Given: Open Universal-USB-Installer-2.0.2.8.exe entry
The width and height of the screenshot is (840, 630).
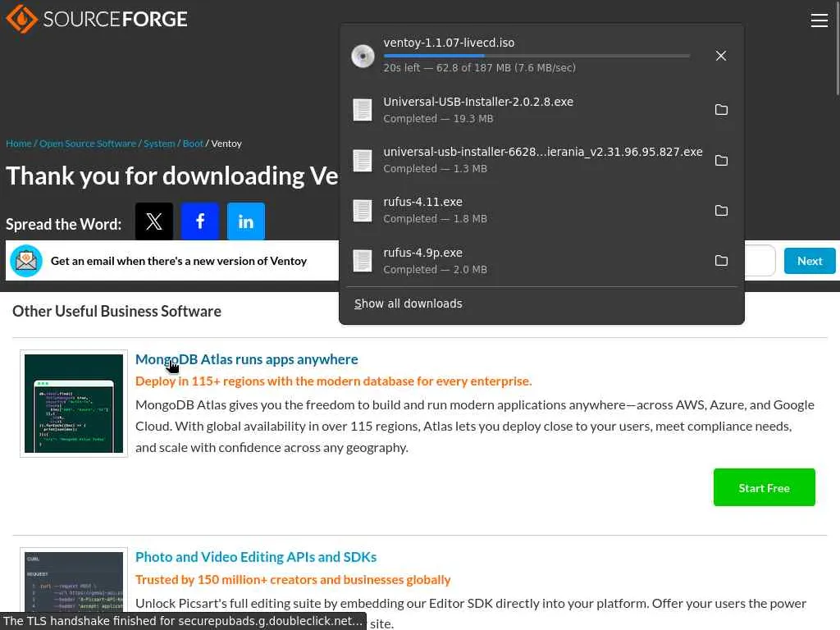Looking at the screenshot, I should [x=541, y=110].
